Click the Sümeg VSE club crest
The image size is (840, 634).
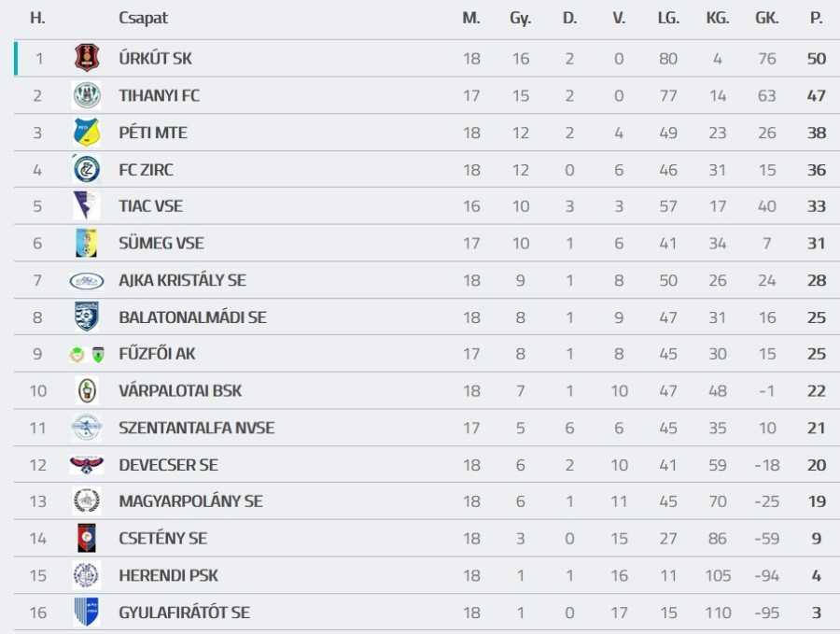point(87,244)
